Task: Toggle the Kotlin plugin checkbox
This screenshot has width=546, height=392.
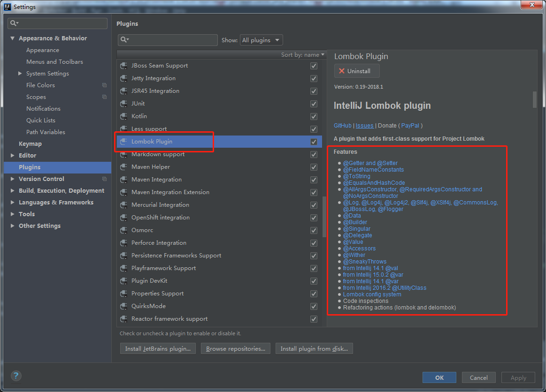Action: coord(314,116)
